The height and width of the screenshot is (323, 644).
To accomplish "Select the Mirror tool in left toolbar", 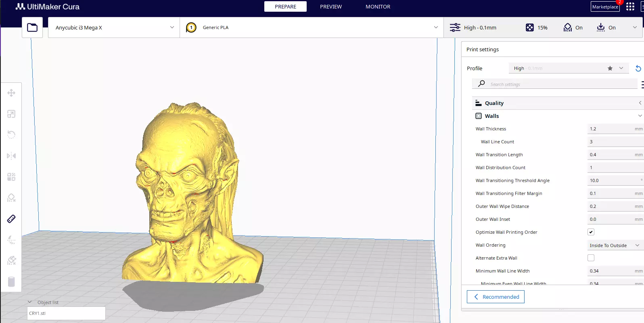I will tap(11, 156).
